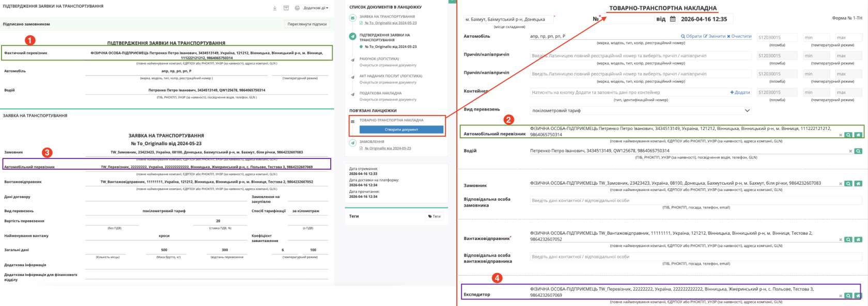This screenshot has width=868, height=306.
Task: Click the Переглянути підписи button
Action: coord(307,24)
